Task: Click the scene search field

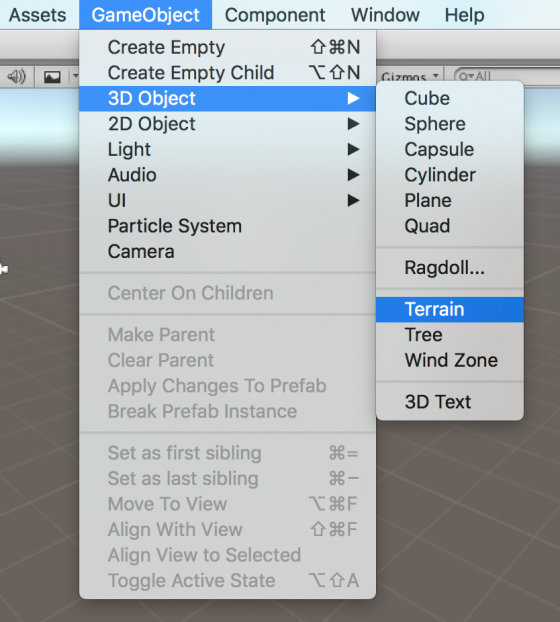Action: [508, 76]
